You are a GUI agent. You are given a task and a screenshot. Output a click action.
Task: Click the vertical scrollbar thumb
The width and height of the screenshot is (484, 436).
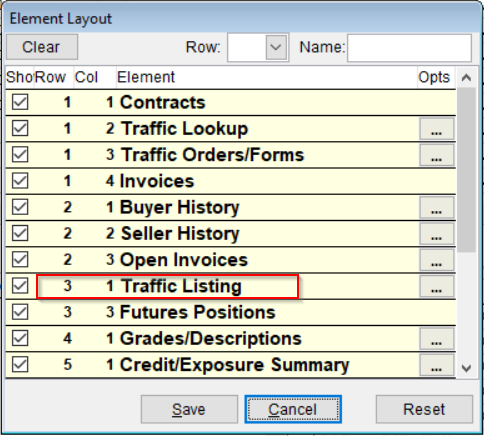tap(466, 170)
